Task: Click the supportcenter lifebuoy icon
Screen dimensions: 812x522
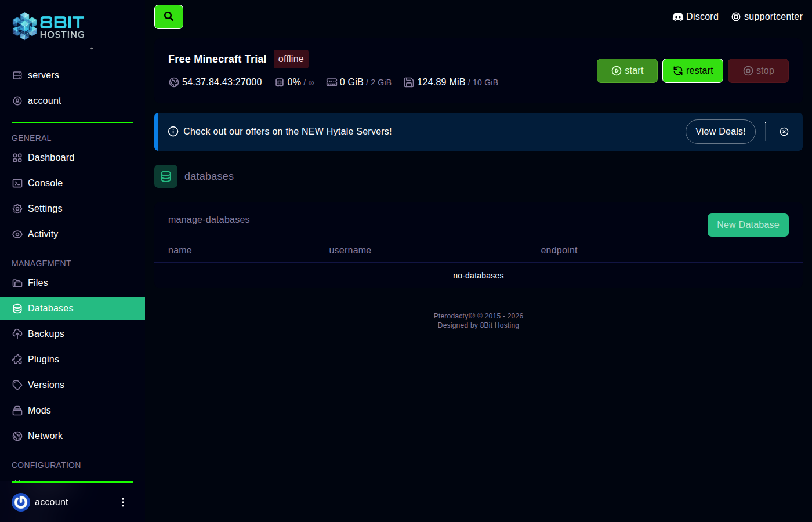Action: 736,17
